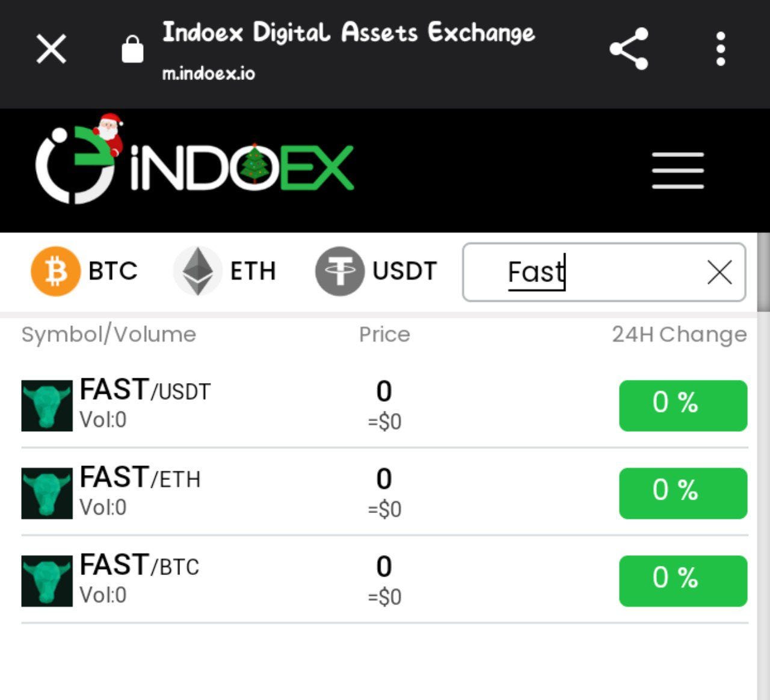Screen dimensions: 770x700
Task: Open the three-dot browser menu
Action: coord(721,49)
